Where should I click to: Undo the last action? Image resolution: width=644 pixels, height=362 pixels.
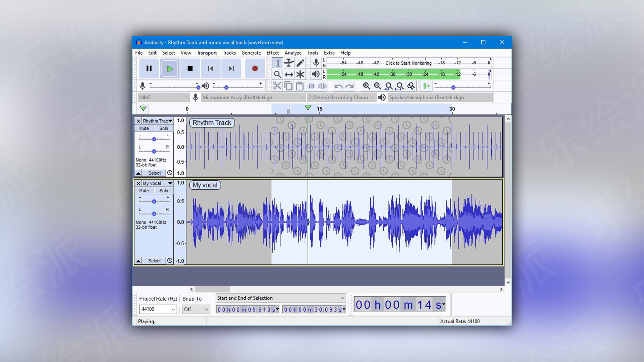point(338,86)
